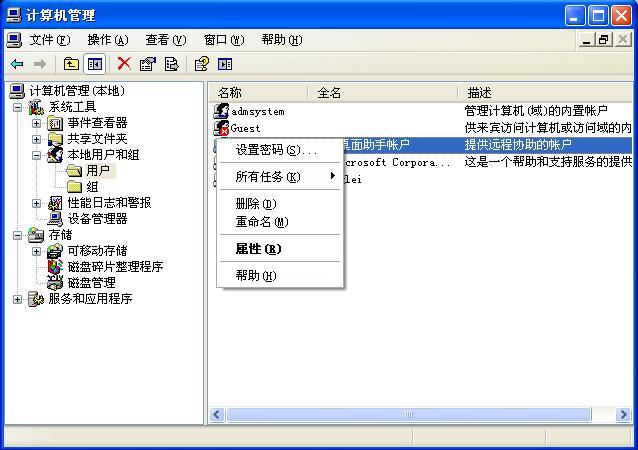Choose 属性 in the context menu
The width and height of the screenshot is (638, 450).
pos(258,249)
